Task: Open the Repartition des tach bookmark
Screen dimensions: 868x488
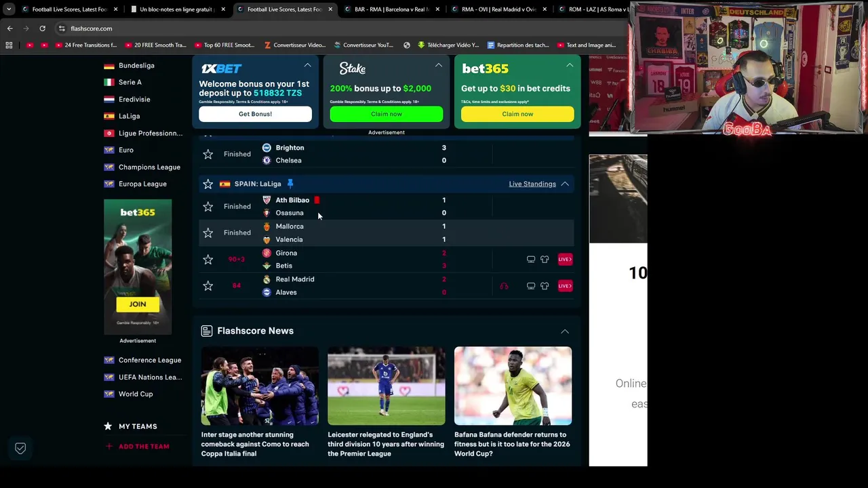Action: [x=518, y=45]
